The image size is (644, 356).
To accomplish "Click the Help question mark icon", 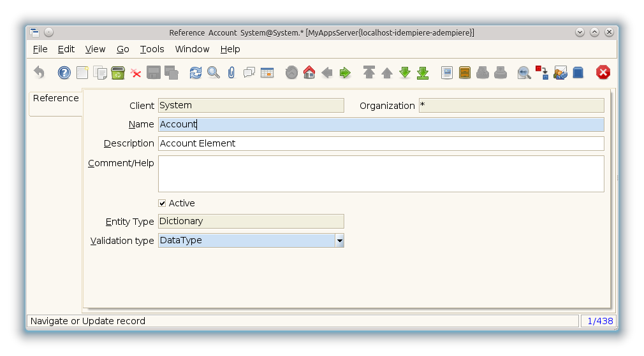I will (64, 73).
